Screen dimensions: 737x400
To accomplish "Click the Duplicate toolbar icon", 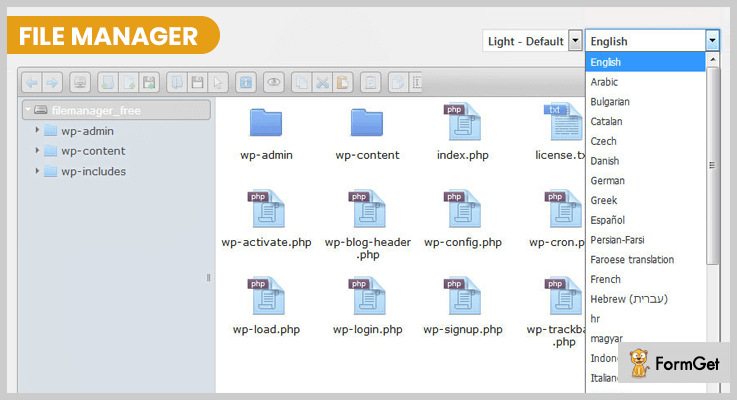I will pyautogui.click(x=398, y=83).
